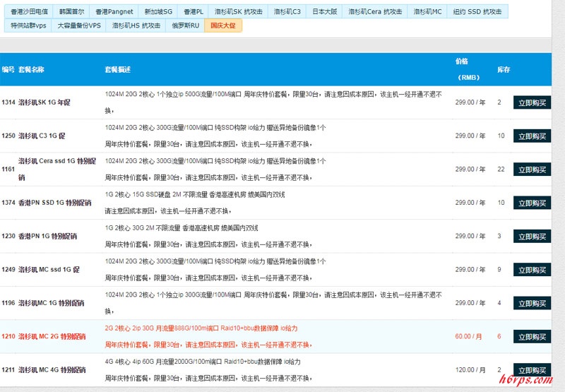The image size is (565, 392).
Task: Buy plan 1211 洛杉矶 MC 4G
Action: point(532,370)
